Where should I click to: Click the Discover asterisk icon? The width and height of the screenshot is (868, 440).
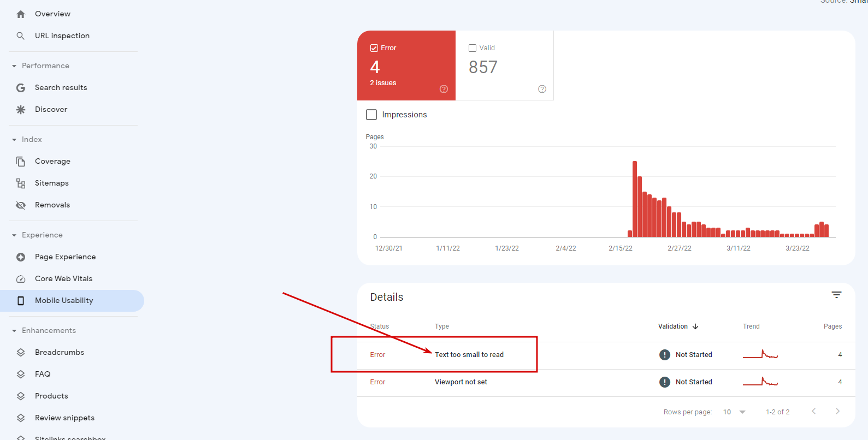click(x=21, y=110)
